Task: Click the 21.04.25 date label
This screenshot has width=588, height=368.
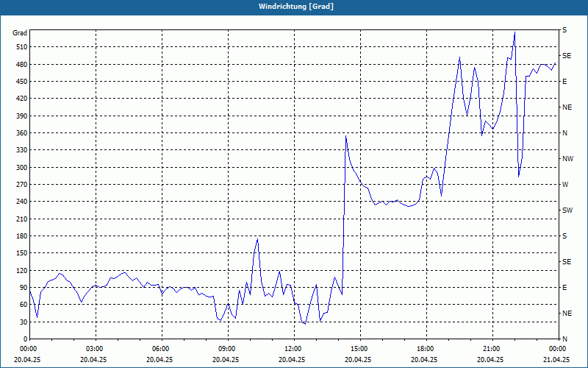Action: pyautogui.click(x=556, y=359)
